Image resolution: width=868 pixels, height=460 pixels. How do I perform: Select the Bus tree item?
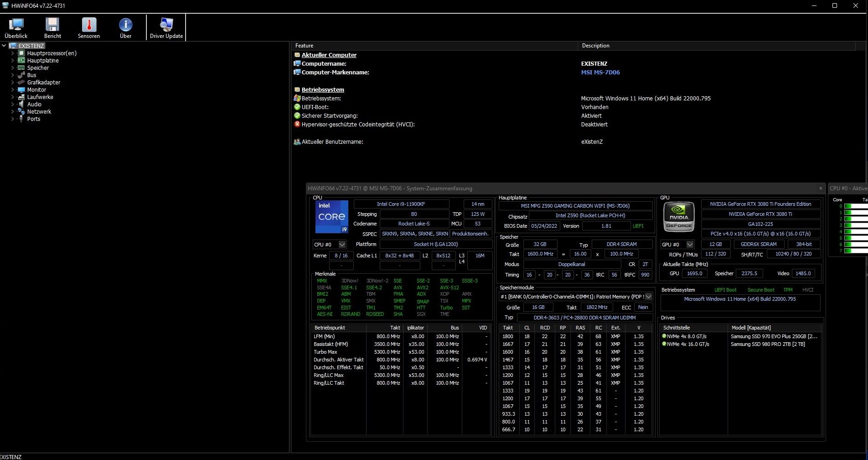31,75
